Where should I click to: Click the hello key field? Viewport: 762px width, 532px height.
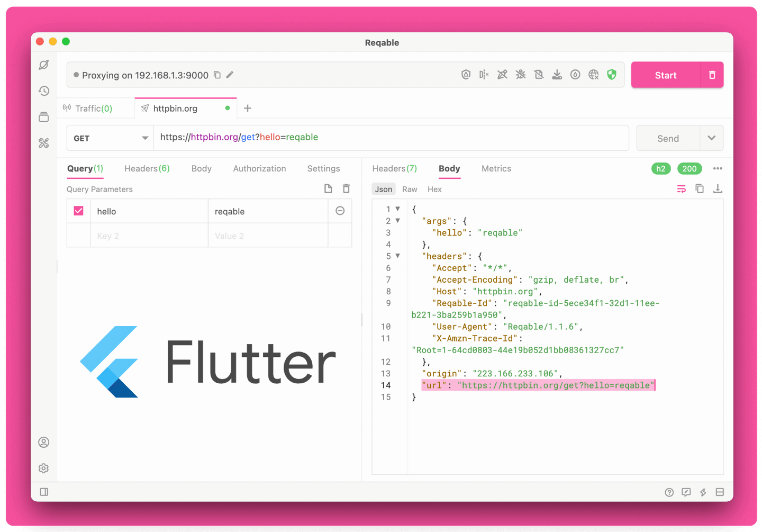pyautogui.click(x=149, y=211)
